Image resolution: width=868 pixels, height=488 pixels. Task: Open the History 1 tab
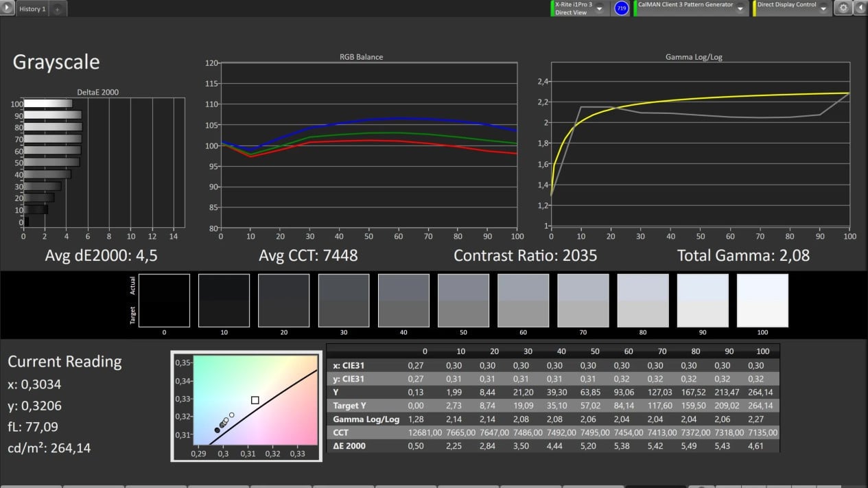(x=32, y=9)
